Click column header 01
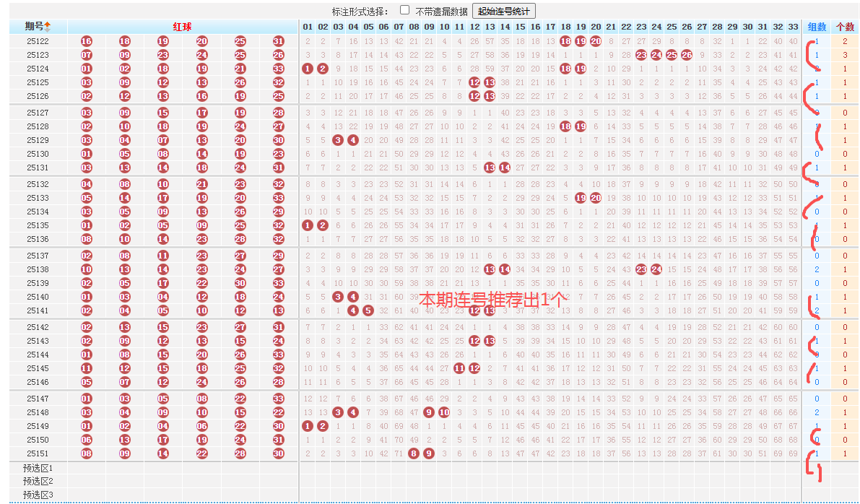The image size is (860, 504). click(308, 26)
